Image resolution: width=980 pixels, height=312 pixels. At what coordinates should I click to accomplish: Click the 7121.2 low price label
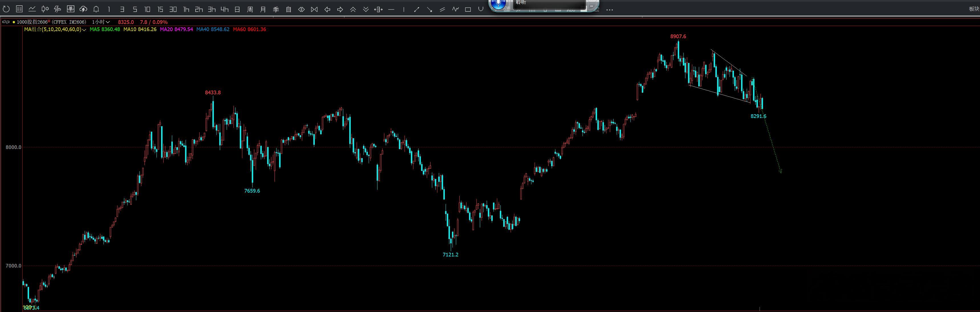pos(451,255)
